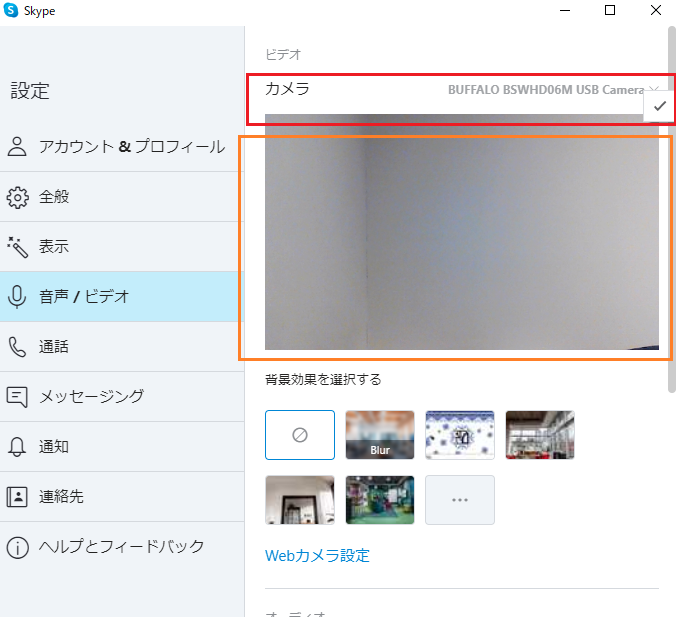Open 連絡先 settings section
Viewport: 676px width, 617px height.
coord(122,497)
